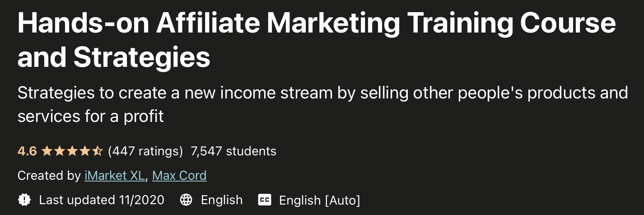This screenshot has height=215, width=644.
Task: Click the fourth rating star
Action: 85,151
